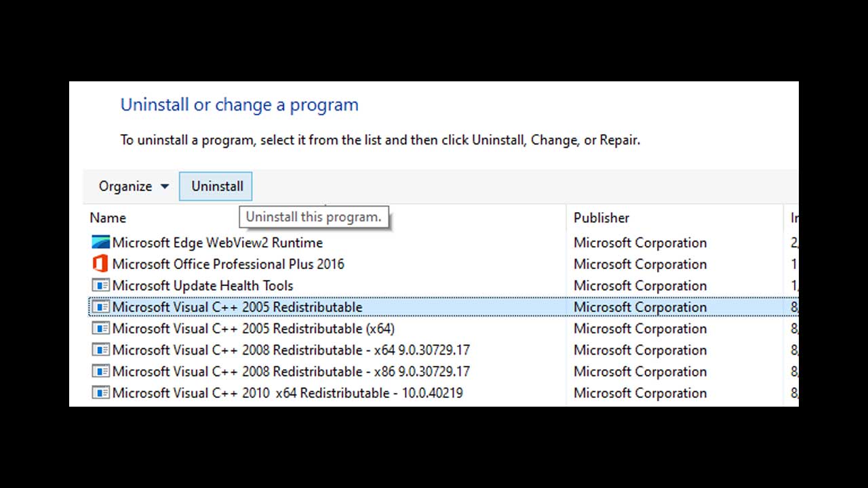
Task: Click the Visual C++ 2008 x64 entry icon
Action: pos(100,350)
